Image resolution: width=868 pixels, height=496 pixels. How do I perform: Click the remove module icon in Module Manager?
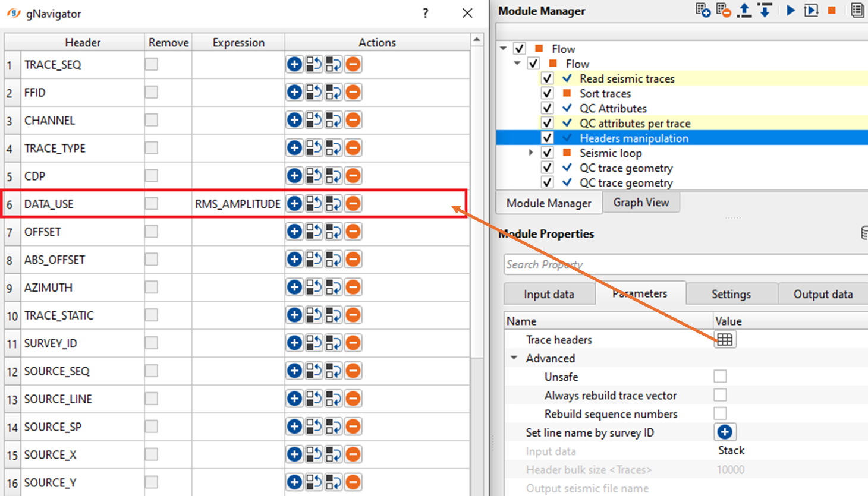(723, 11)
